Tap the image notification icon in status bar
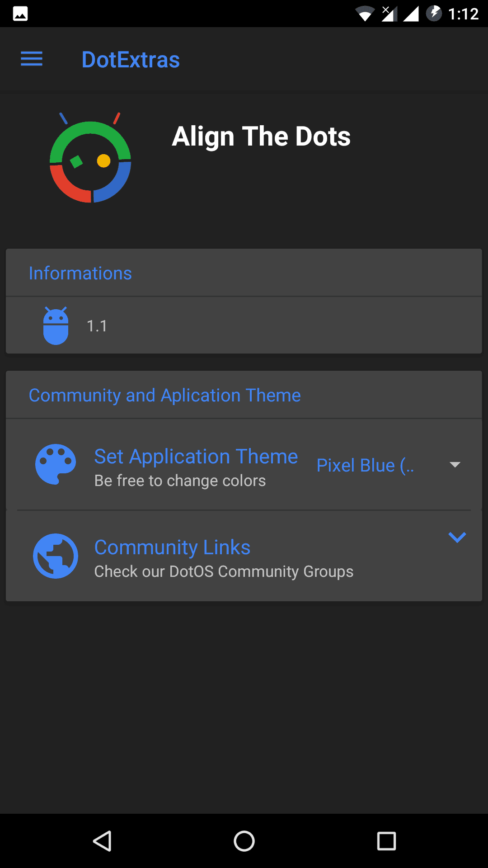Image resolution: width=488 pixels, height=868 pixels. [20, 14]
